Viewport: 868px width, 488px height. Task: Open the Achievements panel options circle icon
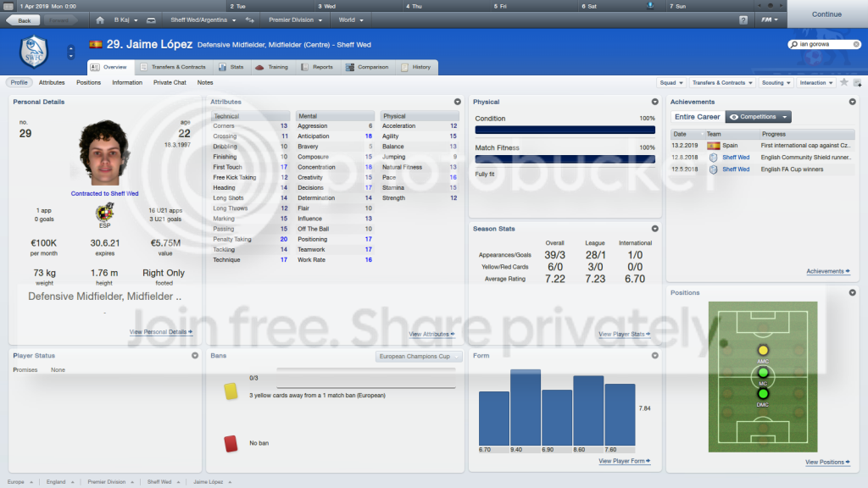853,102
